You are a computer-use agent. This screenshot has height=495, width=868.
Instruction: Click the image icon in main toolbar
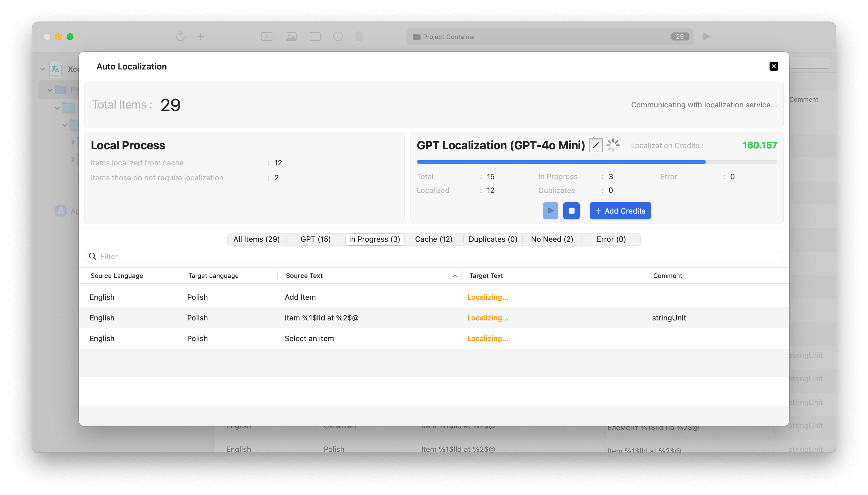point(291,36)
